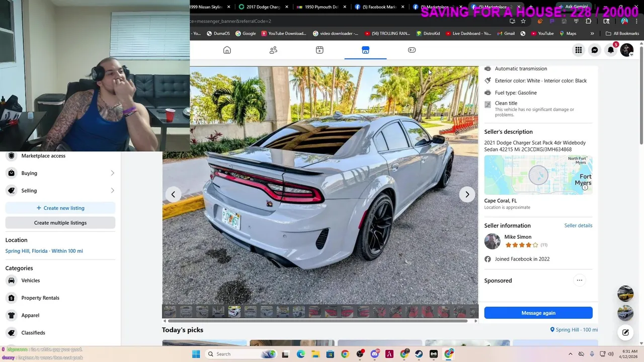Show hidden system tray icons
The width and height of the screenshot is (644, 362).
(570, 354)
